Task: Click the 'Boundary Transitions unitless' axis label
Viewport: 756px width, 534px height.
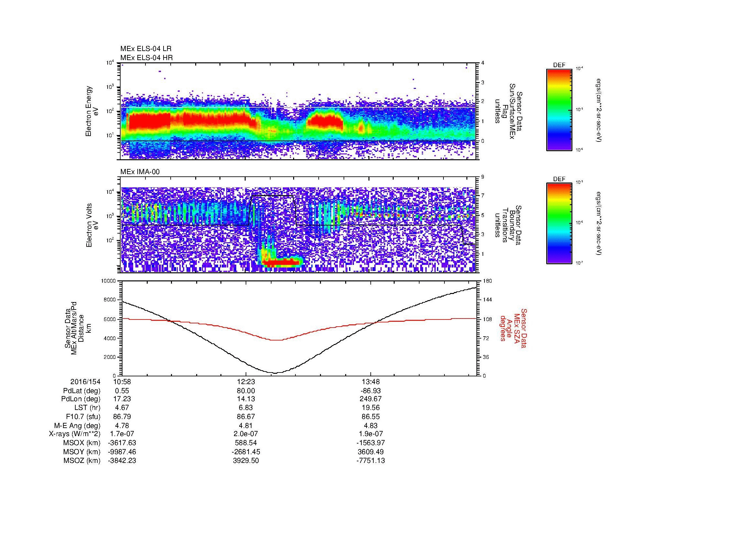Action: click(x=508, y=225)
